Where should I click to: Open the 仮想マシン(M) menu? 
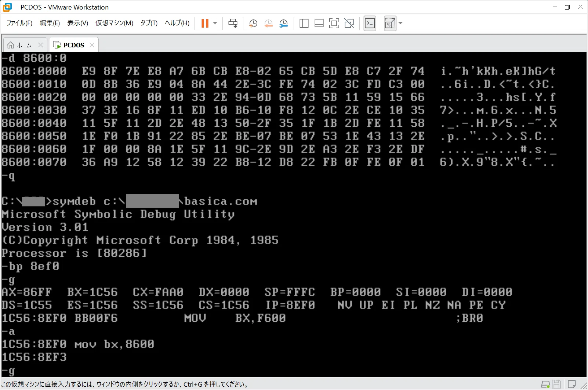coord(114,23)
